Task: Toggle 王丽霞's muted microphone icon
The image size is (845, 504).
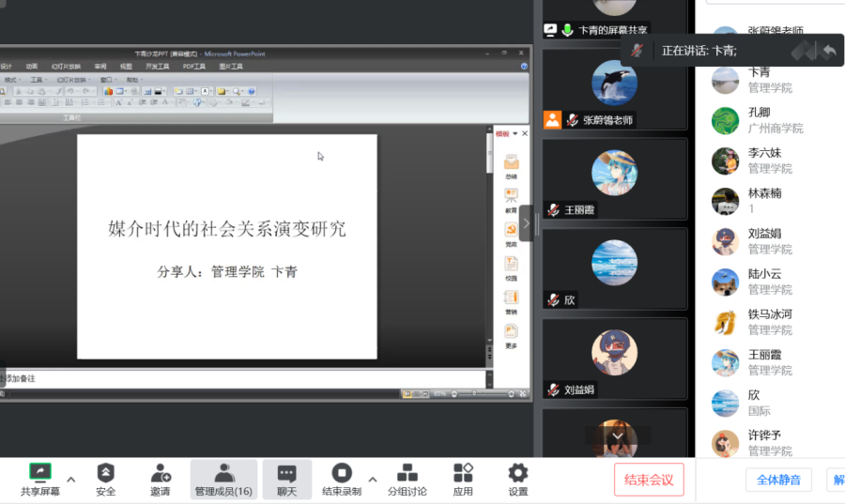Action: point(554,210)
